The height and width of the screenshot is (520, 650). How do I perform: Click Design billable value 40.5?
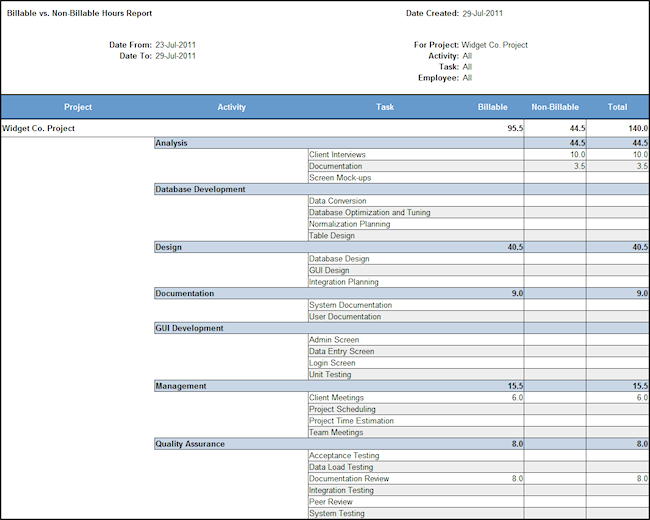tap(515, 247)
